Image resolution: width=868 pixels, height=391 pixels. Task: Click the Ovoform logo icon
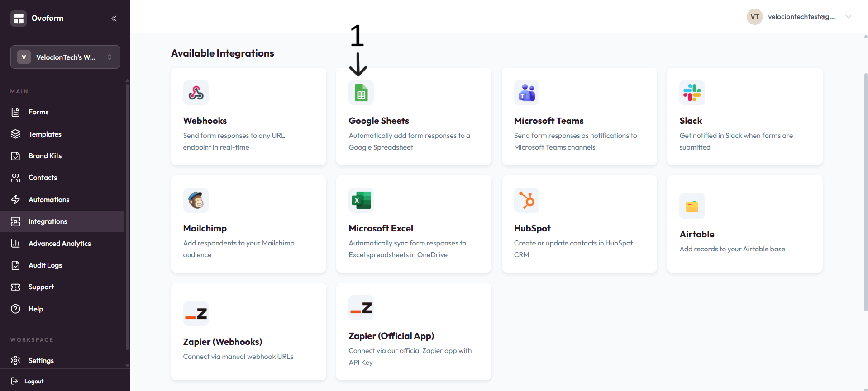pos(19,19)
